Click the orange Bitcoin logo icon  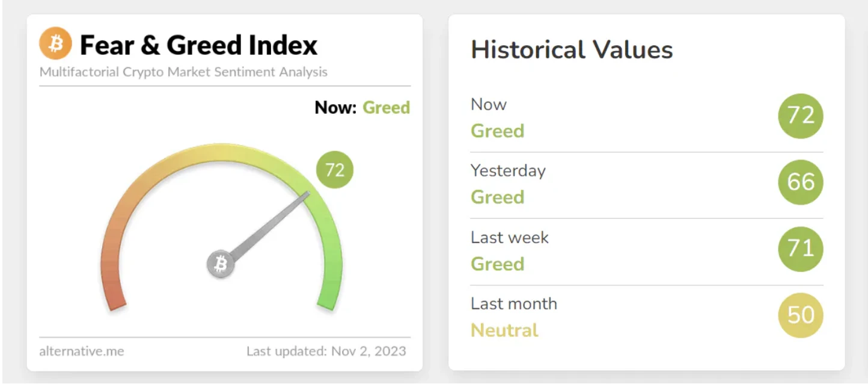click(x=55, y=43)
